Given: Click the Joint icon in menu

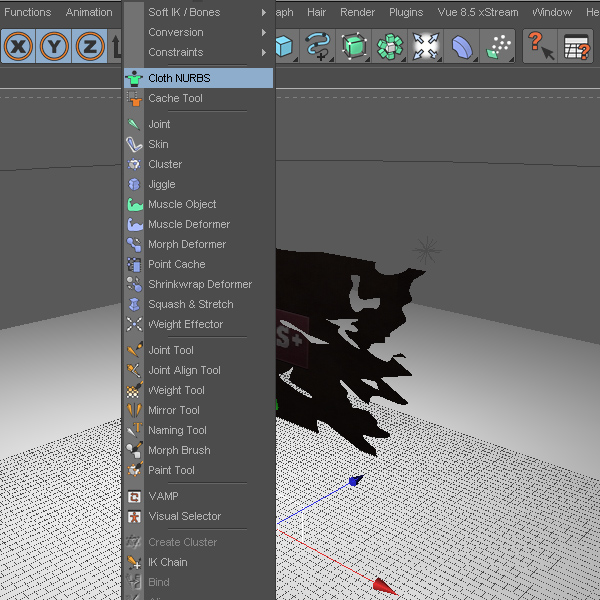Looking at the screenshot, I should click(x=134, y=124).
